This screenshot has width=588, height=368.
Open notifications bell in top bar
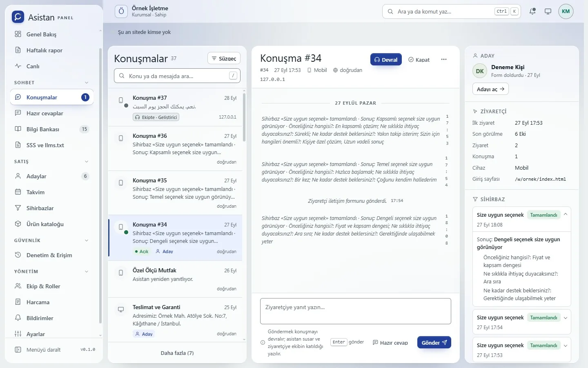tap(532, 11)
